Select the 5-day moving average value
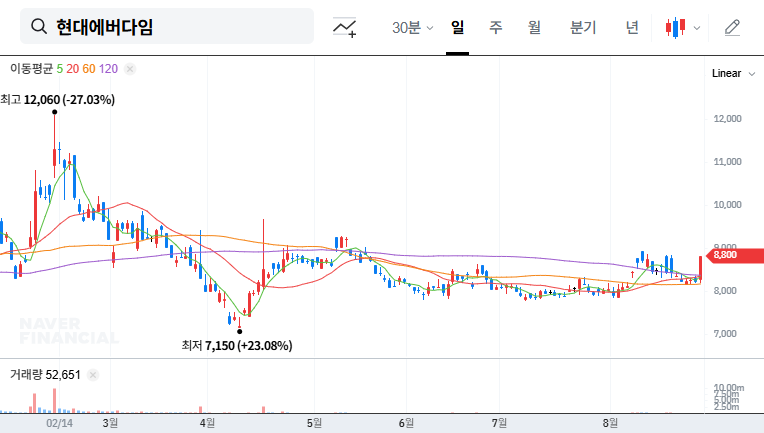The width and height of the screenshot is (764, 433). pos(59,69)
